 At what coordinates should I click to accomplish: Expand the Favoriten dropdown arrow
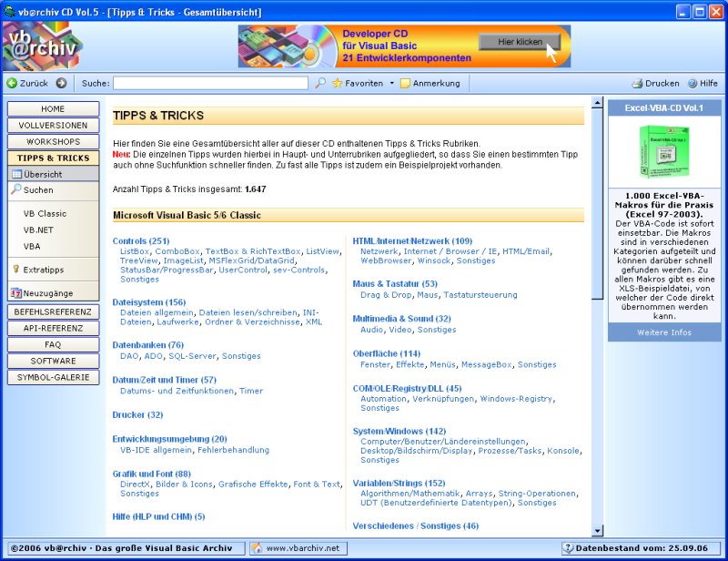(391, 83)
